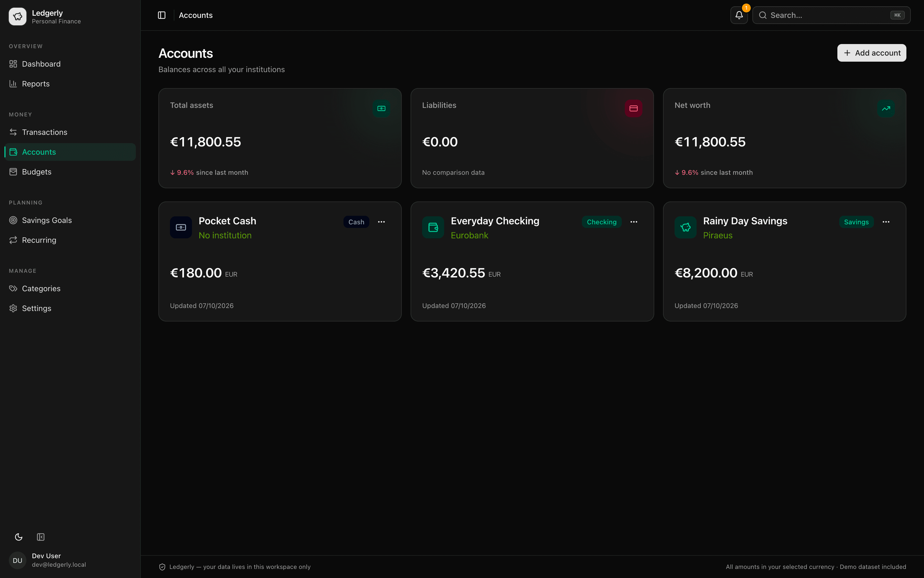The width and height of the screenshot is (924, 578).
Task: Open Everyday Checking more options menu
Action: pyautogui.click(x=634, y=222)
